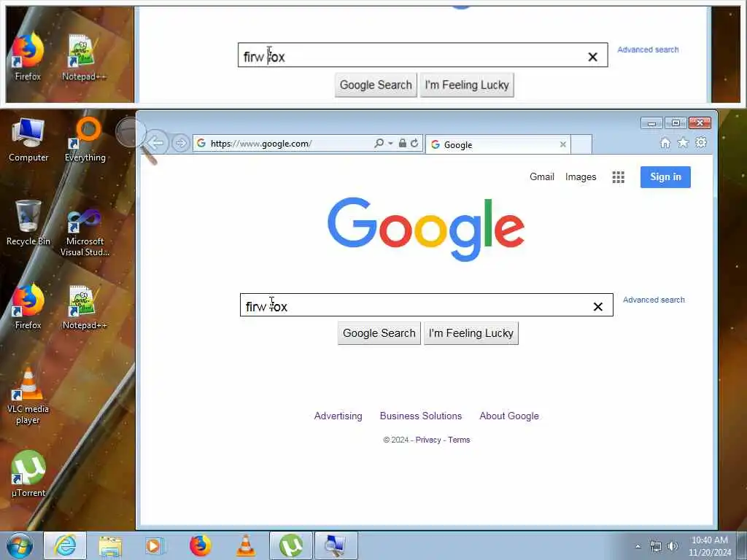
Task: Open Favorites star icon
Action: [683, 142]
